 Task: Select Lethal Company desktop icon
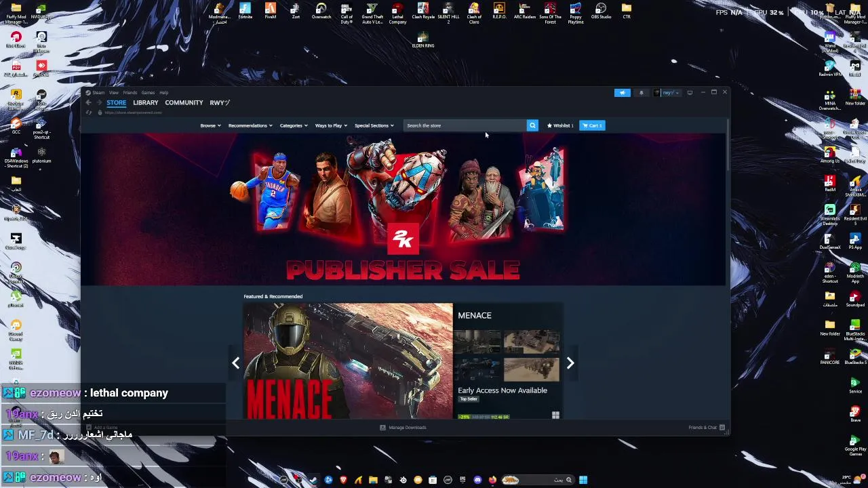pos(397,14)
